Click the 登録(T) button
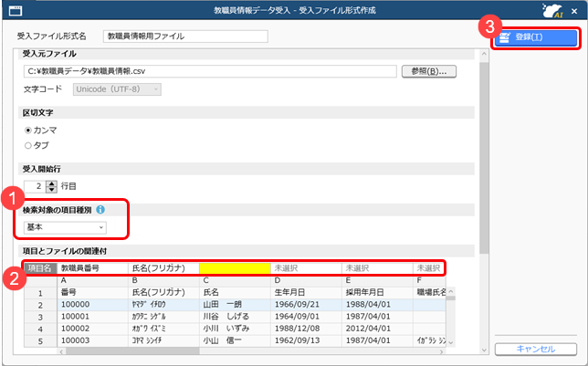588x366 pixels. [535, 37]
